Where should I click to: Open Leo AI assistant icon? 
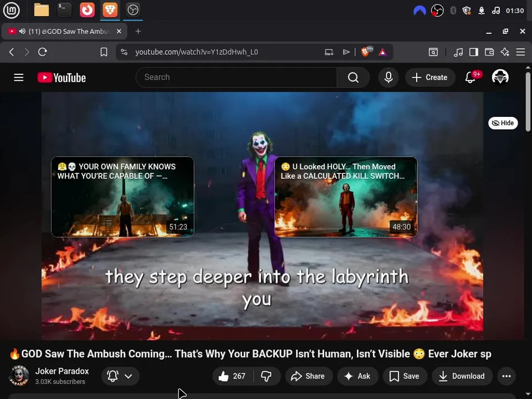coord(505,52)
